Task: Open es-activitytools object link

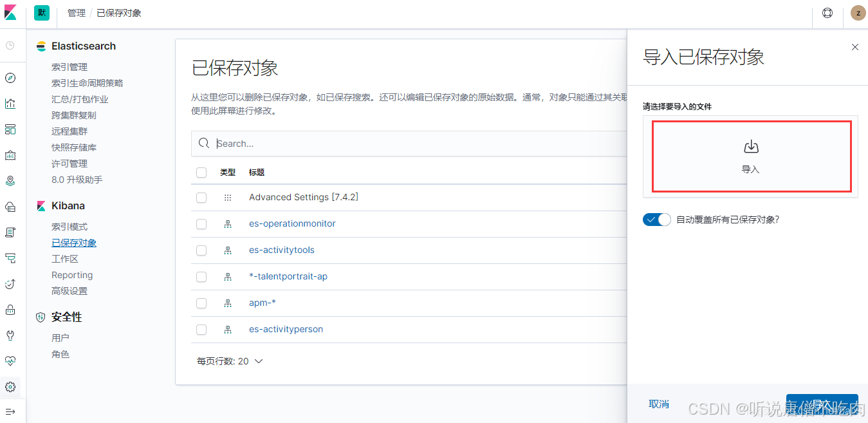Action: pyautogui.click(x=282, y=250)
